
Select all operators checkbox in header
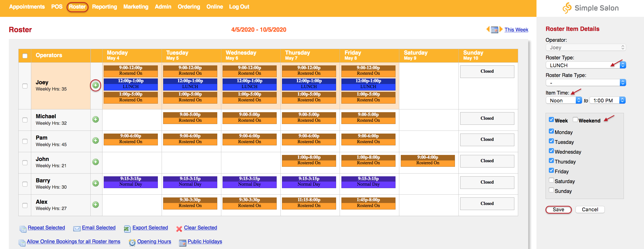[25, 56]
